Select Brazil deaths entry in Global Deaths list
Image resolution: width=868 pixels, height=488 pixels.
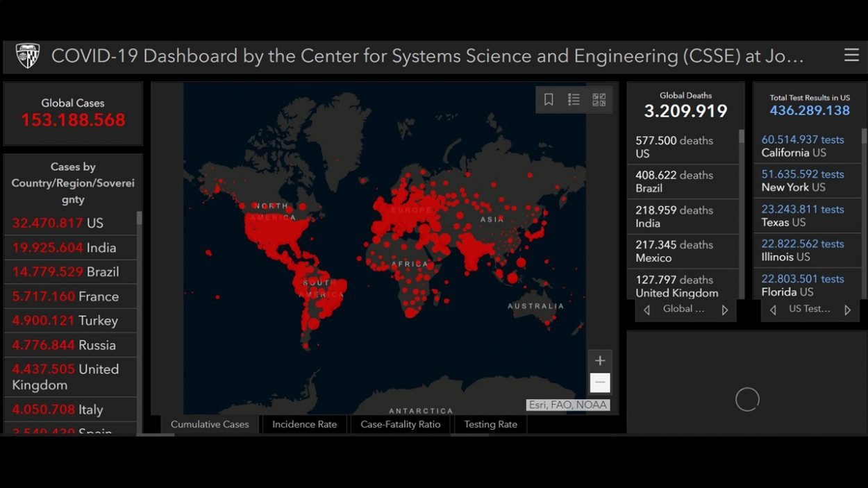pyautogui.click(x=682, y=182)
